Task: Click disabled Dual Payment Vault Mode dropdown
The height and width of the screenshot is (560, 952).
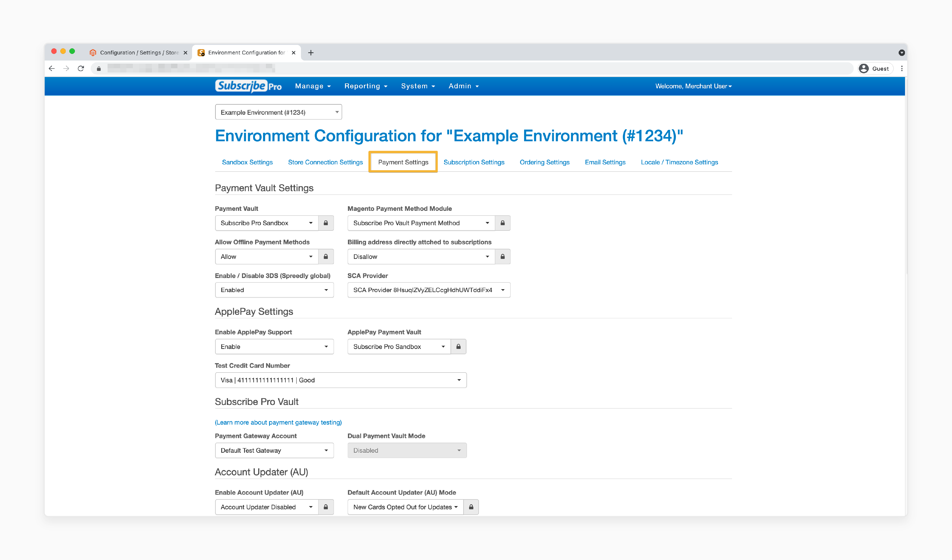Action: 407,450
